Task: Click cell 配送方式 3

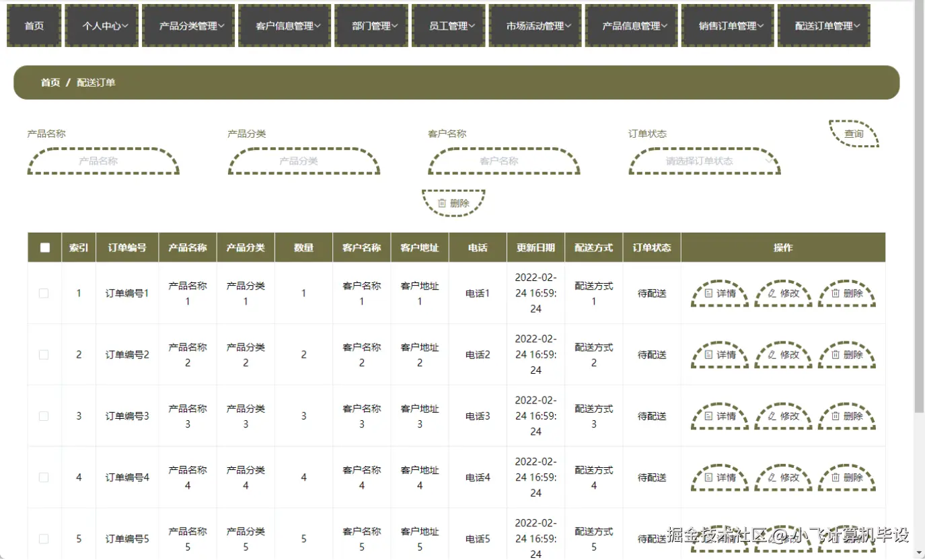Action: (594, 416)
